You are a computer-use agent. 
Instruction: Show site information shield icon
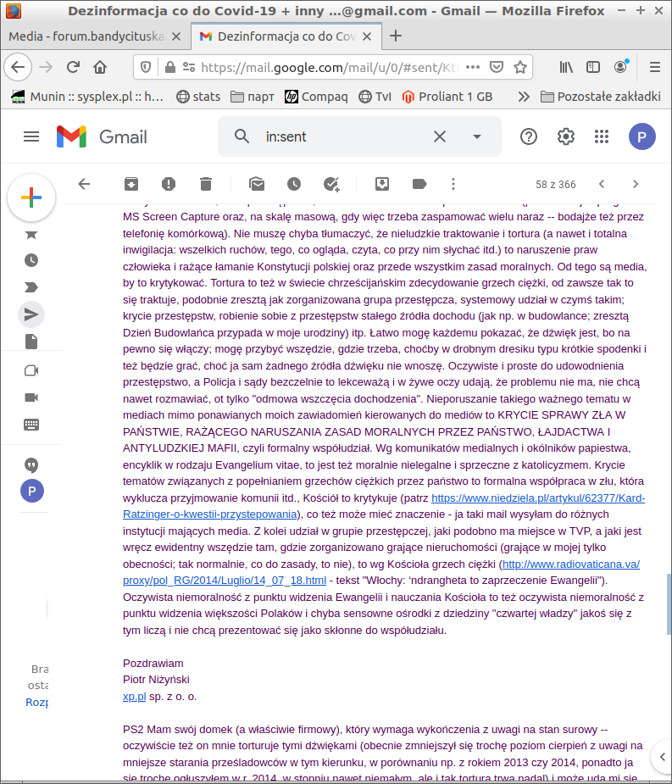point(146,66)
